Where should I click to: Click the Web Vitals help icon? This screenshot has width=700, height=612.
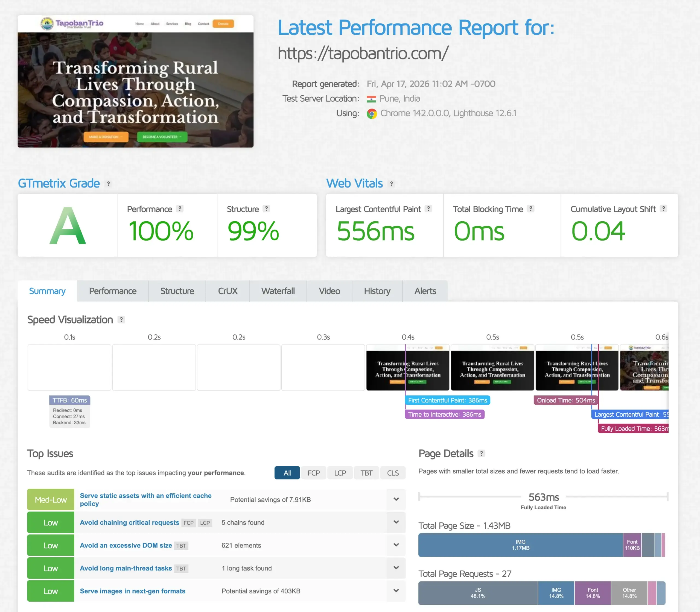click(x=391, y=184)
